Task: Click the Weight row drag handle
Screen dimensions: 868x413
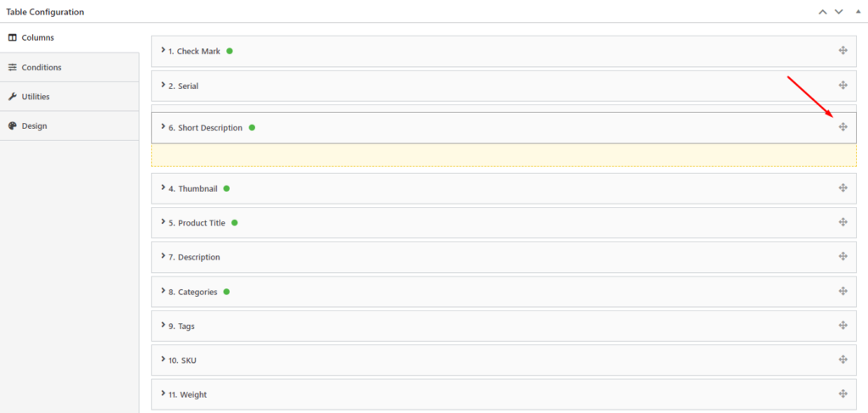Action: pos(843,393)
